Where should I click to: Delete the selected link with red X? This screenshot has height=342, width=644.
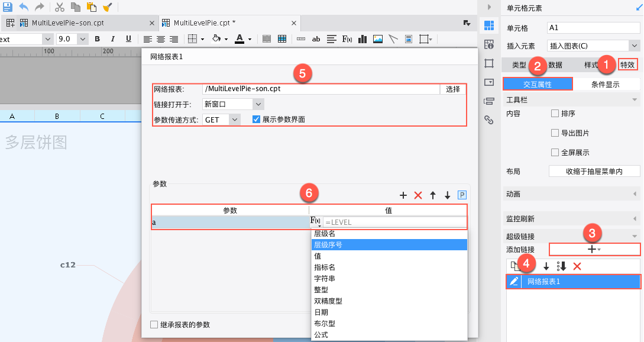[577, 266]
